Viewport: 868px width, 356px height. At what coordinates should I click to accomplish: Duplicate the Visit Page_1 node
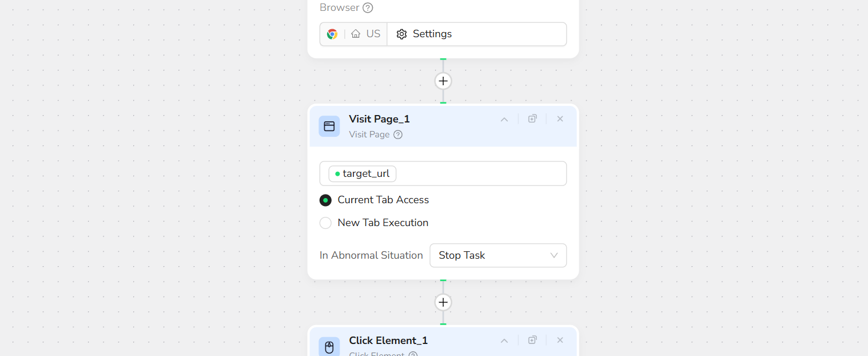tap(532, 119)
